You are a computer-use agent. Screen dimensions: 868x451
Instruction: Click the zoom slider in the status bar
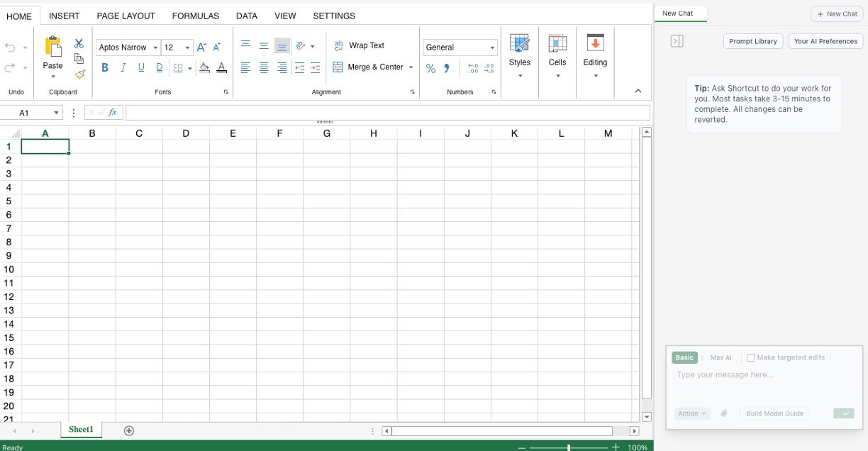tap(569, 447)
